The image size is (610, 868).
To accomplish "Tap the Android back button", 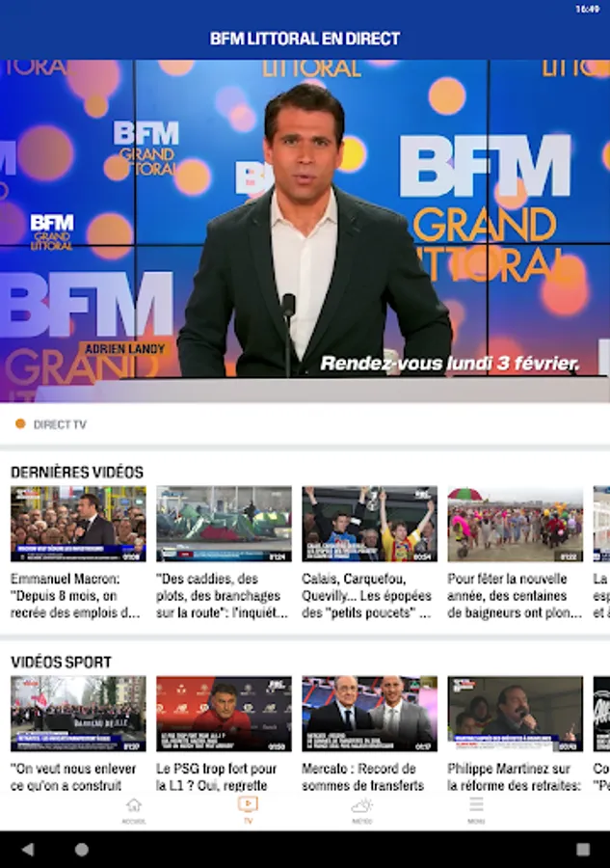I will pos(27,849).
